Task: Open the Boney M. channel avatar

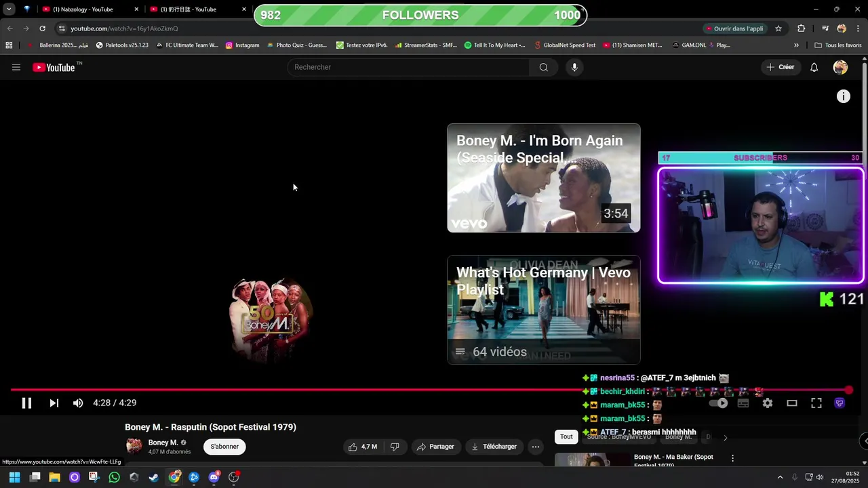Action: (134, 446)
